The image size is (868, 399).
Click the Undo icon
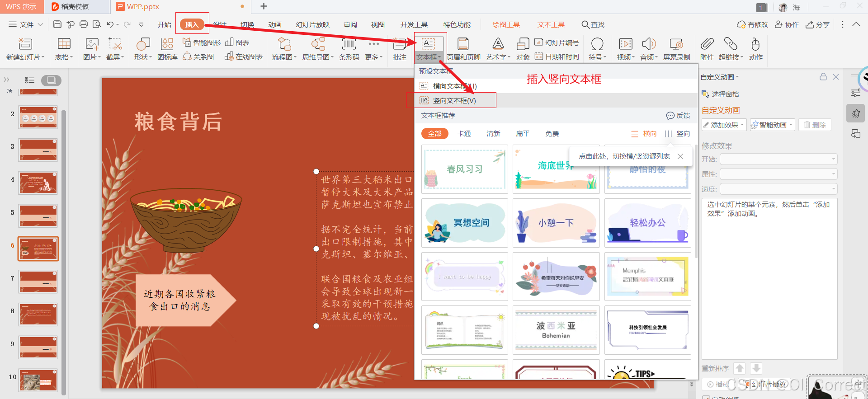110,24
